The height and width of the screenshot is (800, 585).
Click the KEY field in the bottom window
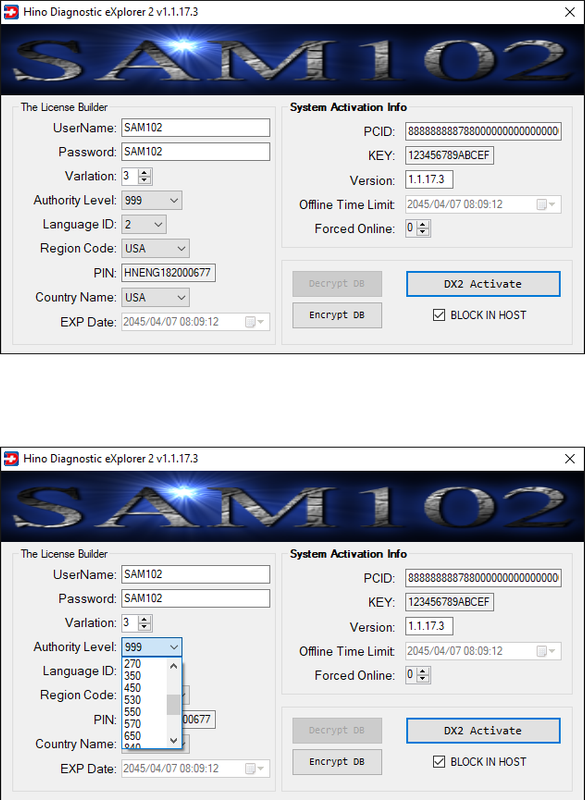coord(449,602)
